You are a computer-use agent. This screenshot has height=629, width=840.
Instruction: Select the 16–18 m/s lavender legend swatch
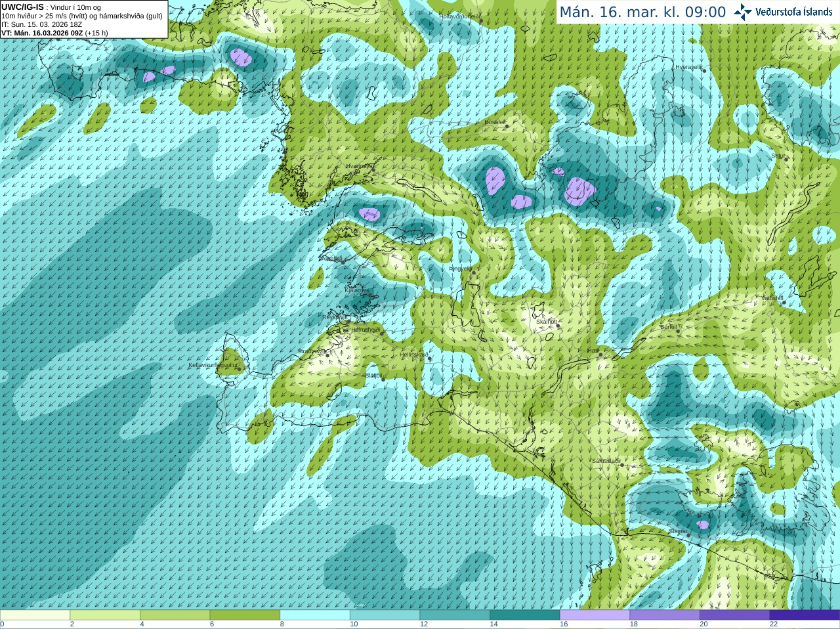[x=595, y=615]
